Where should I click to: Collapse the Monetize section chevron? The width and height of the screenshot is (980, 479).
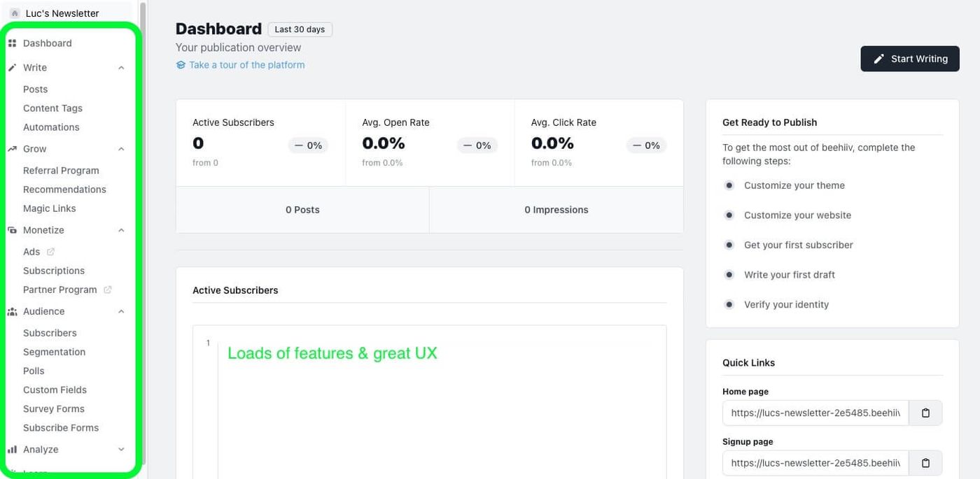click(x=121, y=230)
